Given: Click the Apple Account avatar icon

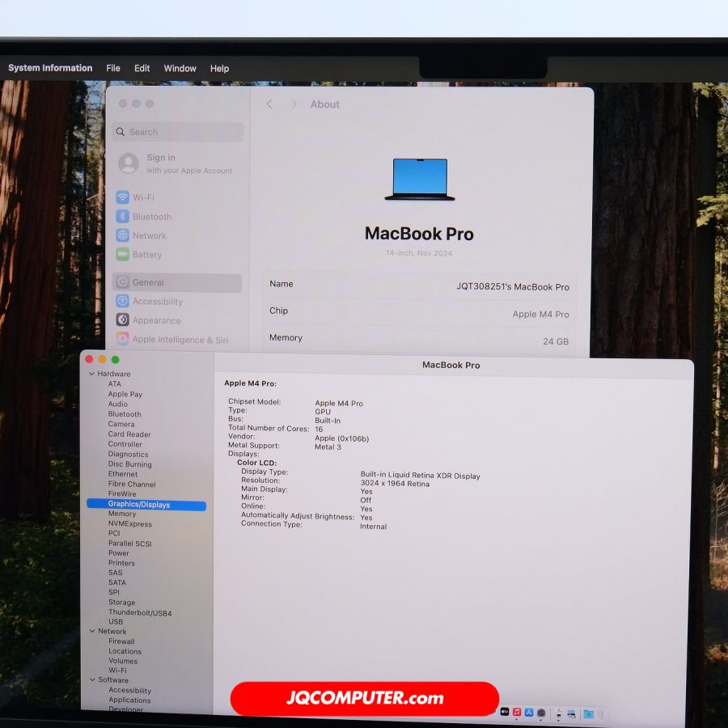Looking at the screenshot, I should 128,163.
